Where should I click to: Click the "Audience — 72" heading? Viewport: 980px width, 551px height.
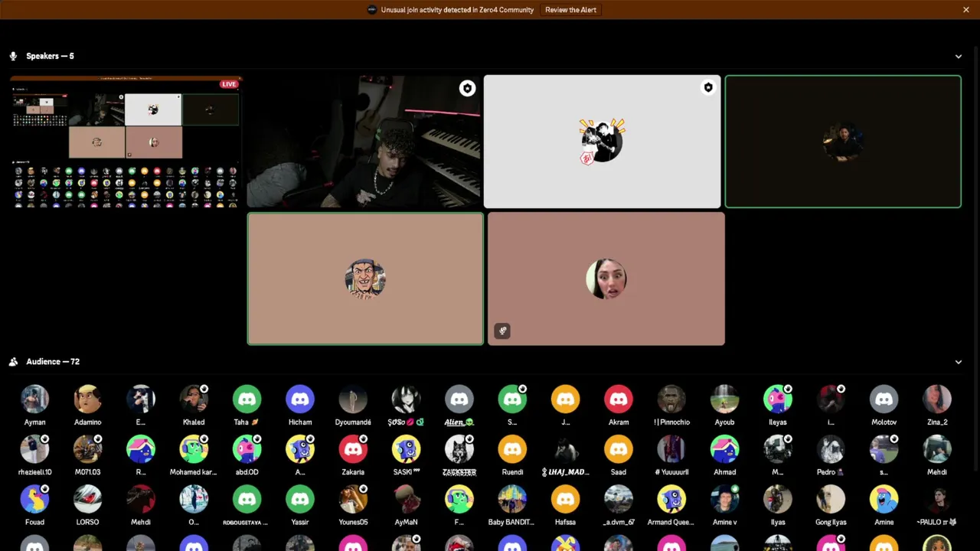click(x=53, y=362)
